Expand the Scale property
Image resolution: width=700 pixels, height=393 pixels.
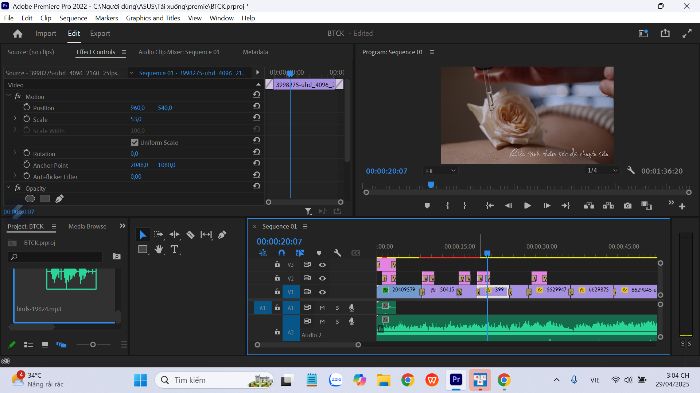coord(15,119)
